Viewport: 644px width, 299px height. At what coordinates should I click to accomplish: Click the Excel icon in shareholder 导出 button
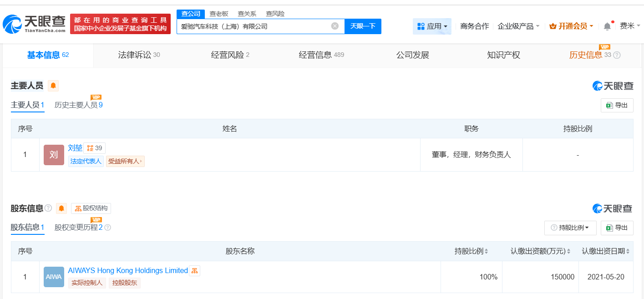coord(610,228)
